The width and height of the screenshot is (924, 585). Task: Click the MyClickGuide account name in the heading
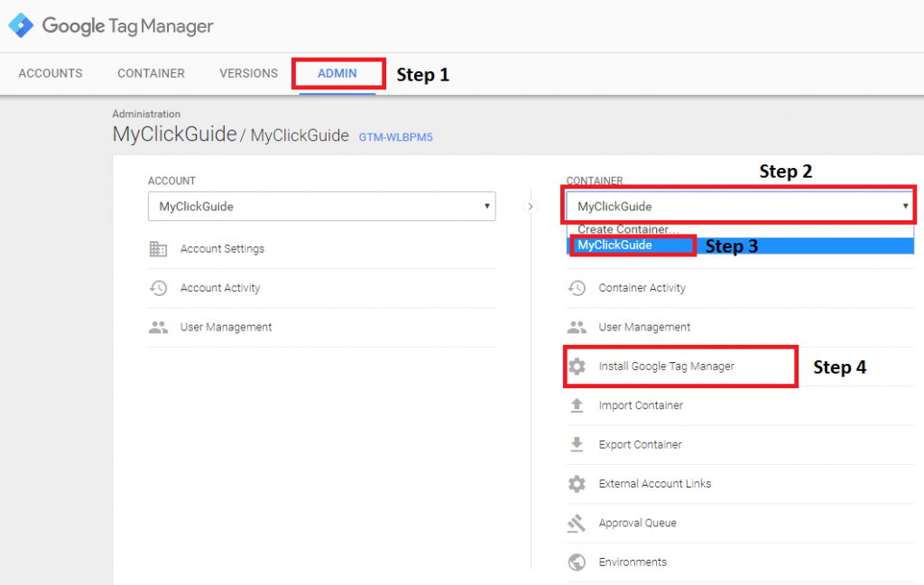point(174,135)
